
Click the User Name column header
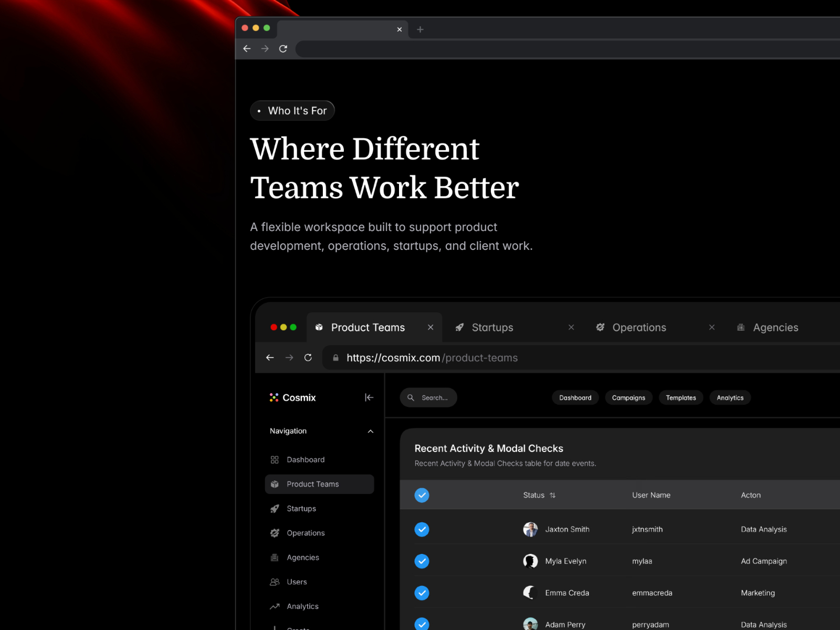(651, 495)
